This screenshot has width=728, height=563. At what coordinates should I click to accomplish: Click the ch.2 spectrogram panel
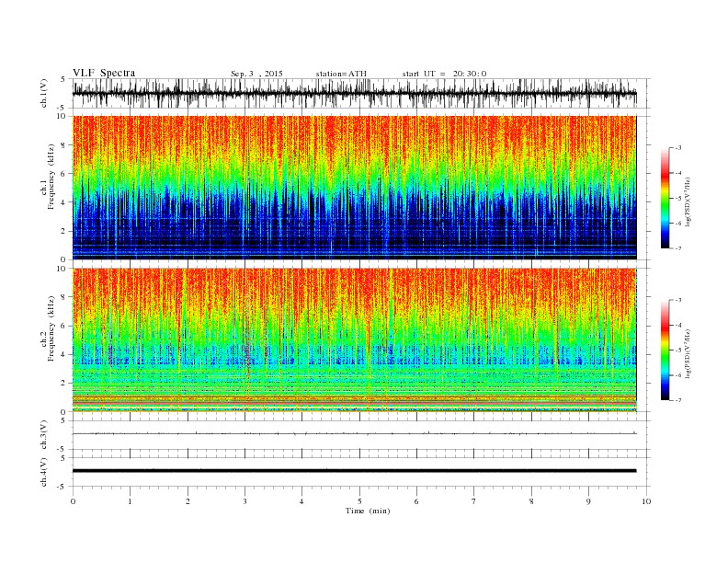(354, 340)
